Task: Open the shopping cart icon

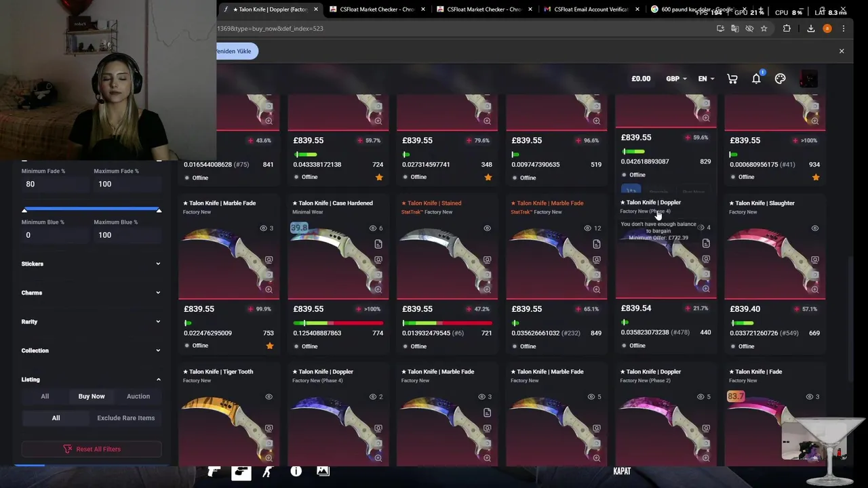Action: tap(732, 79)
